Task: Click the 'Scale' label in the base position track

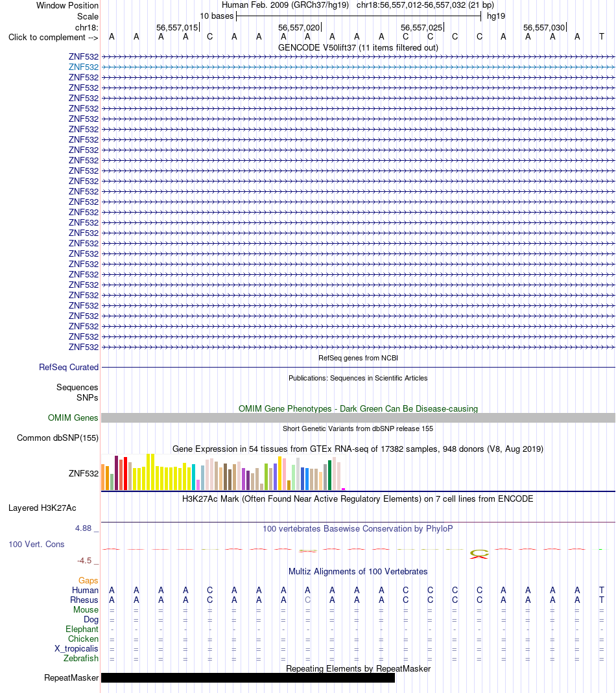Action: click(x=88, y=16)
